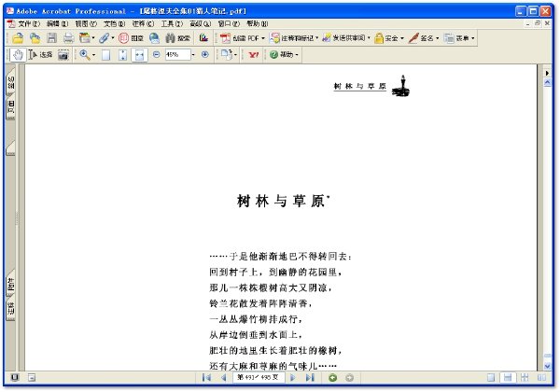Image resolution: width=560 pixels, height=392 pixels.
Task: Open the Help (帮助) menu in menu bar
Action: 258,23
